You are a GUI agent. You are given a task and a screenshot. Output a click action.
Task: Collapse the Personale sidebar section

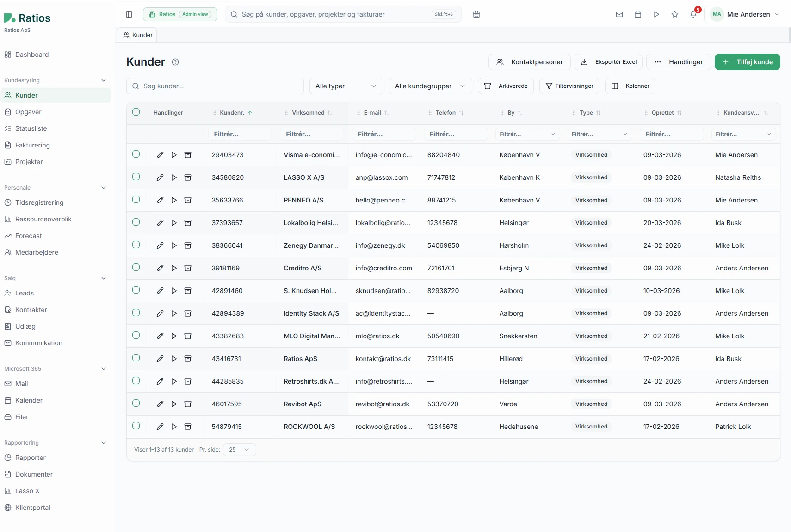[104, 188]
